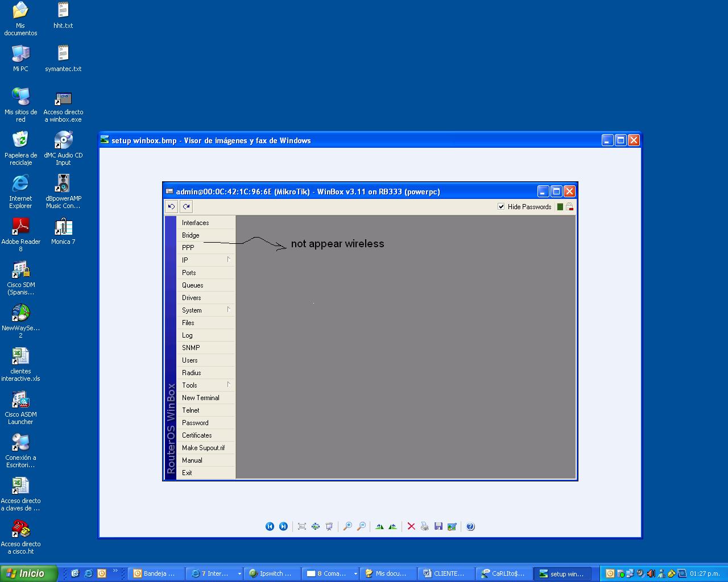Open image for editing
This screenshot has width=728, height=582.
(x=452, y=526)
